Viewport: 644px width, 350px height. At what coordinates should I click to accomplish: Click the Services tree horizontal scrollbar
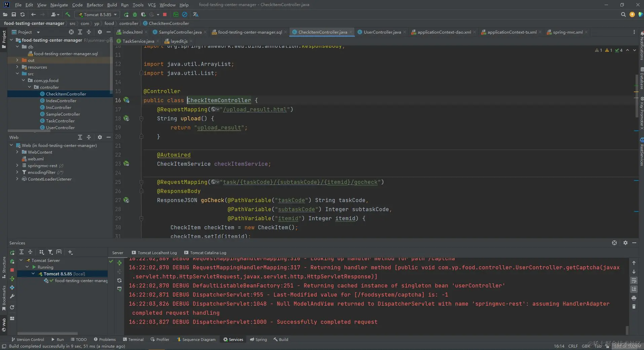tap(47, 333)
